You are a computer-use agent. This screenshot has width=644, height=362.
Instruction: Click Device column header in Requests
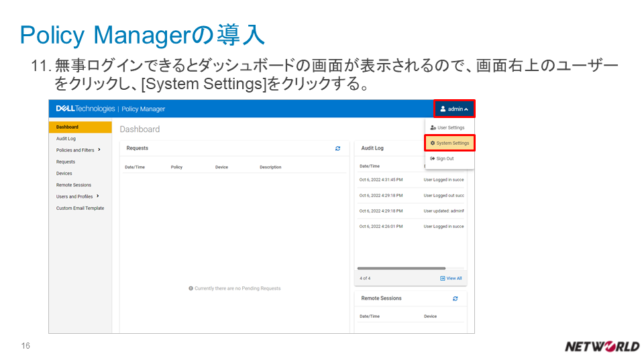221,167
